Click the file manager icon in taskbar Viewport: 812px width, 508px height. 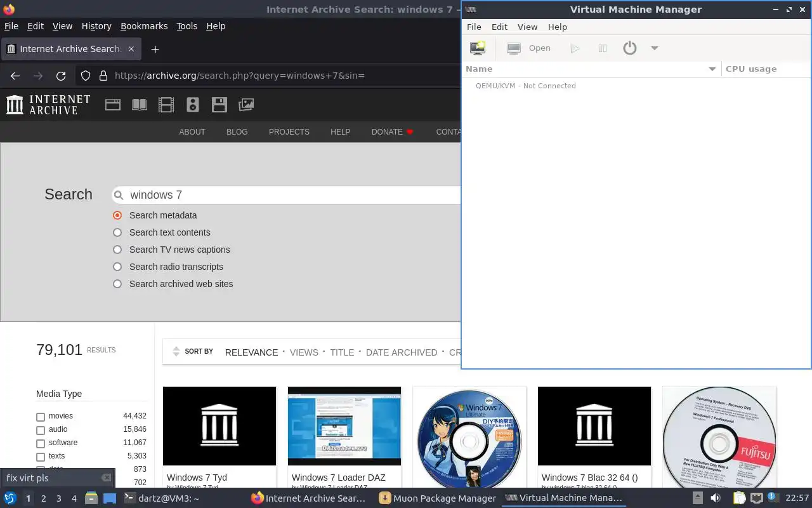tap(91, 498)
